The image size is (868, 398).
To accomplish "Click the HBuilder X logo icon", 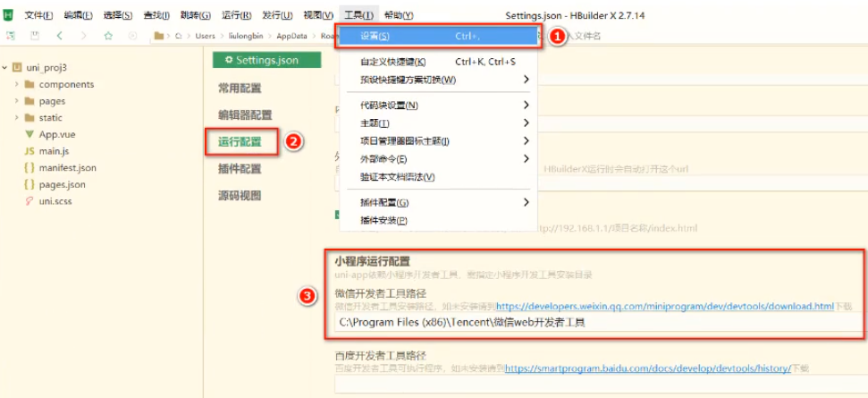I will [8, 15].
